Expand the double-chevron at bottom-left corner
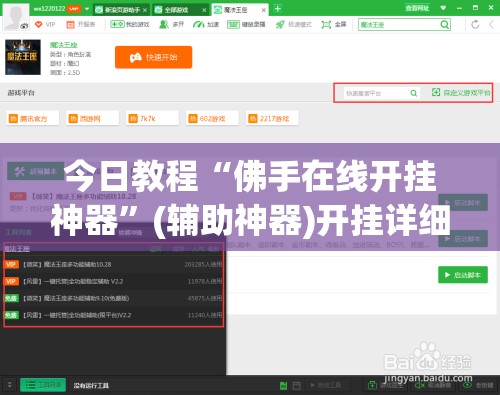 click(x=10, y=385)
